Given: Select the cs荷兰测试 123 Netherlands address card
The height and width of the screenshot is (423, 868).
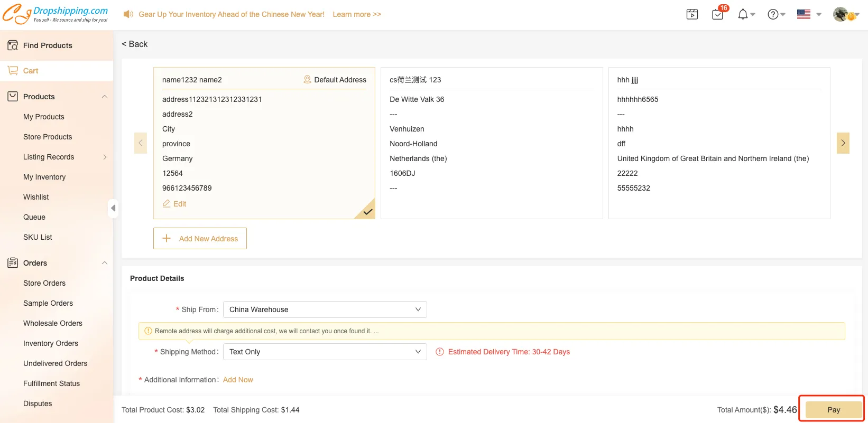Looking at the screenshot, I should [x=491, y=143].
